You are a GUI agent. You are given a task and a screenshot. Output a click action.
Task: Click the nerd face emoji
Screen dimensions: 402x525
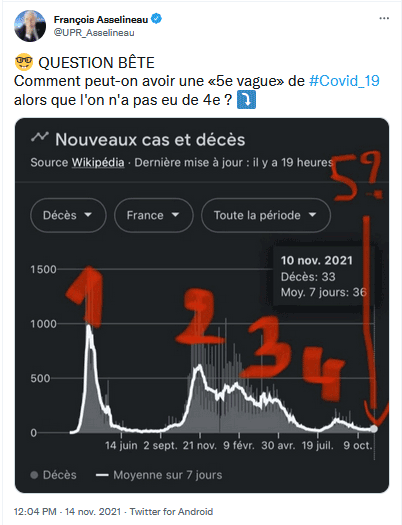(24, 63)
